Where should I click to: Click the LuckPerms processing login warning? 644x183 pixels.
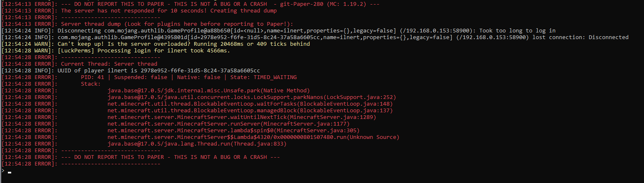[x=116, y=51]
